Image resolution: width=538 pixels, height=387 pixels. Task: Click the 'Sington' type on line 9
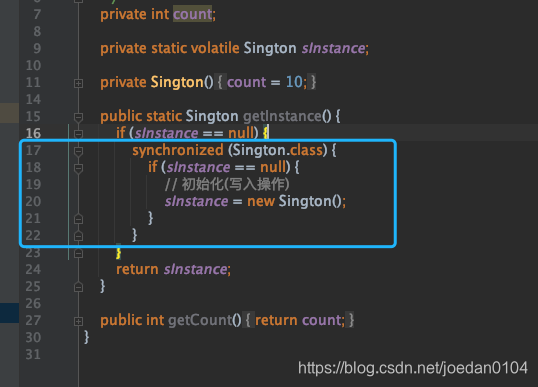pyautogui.click(x=270, y=48)
